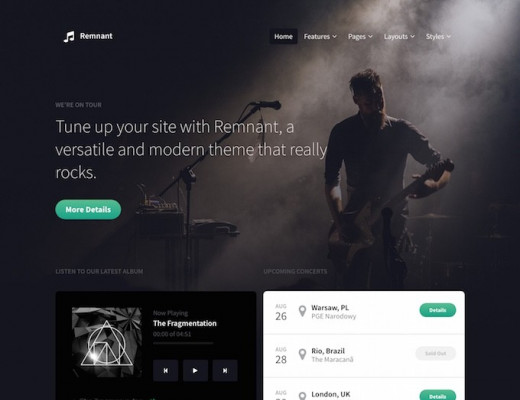This screenshot has height=400, width=520.
Task: Click the Remnant site title
Action: (96, 36)
